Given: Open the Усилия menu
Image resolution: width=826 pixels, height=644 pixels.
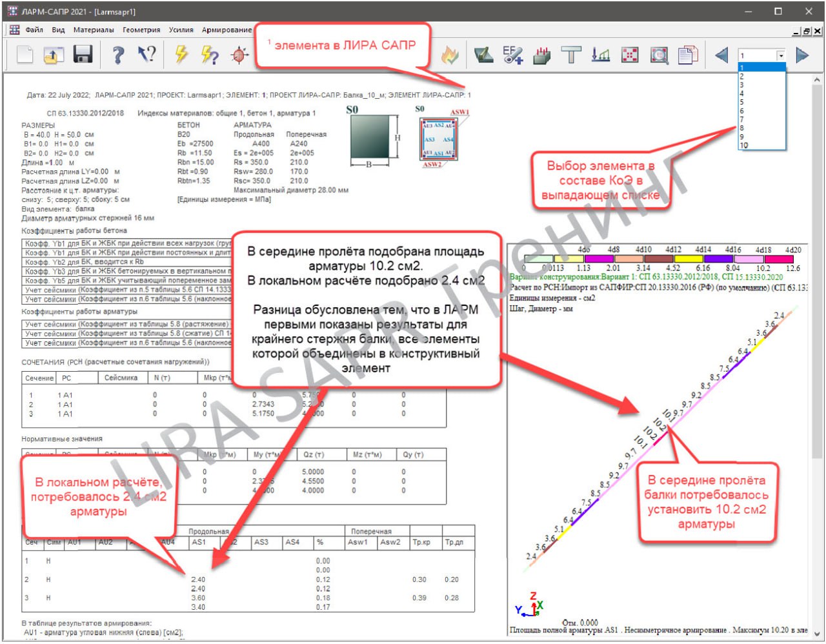Looking at the screenshot, I should 181,30.
